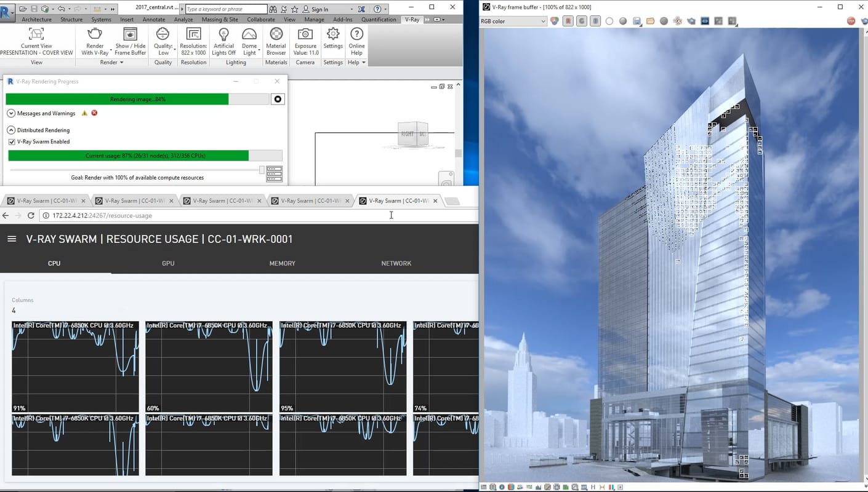Expand Render panel dropdown arrow

click(121, 62)
